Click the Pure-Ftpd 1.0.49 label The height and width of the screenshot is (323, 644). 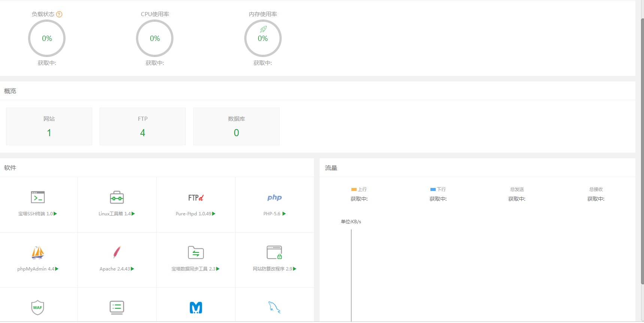pyautogui.click(x=193, y=214)
